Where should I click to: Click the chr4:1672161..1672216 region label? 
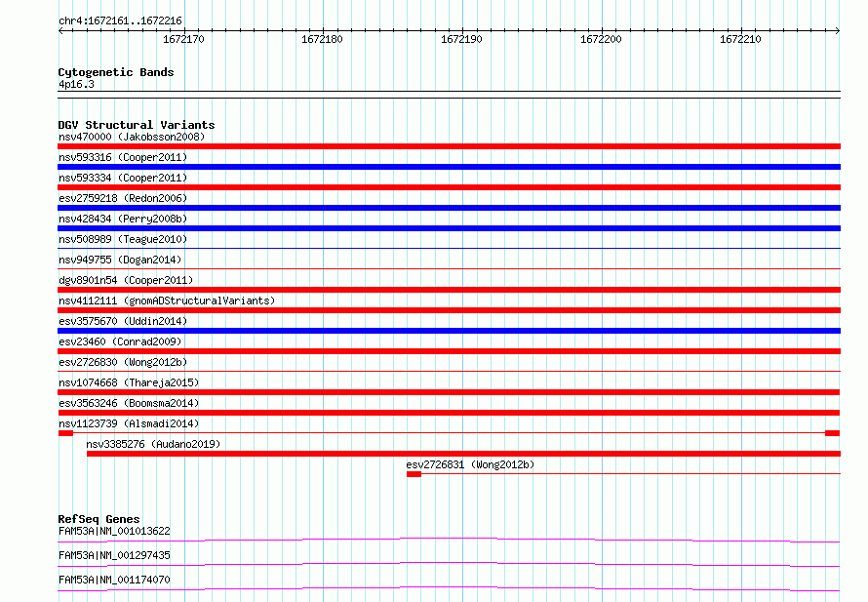click(120, 20)
